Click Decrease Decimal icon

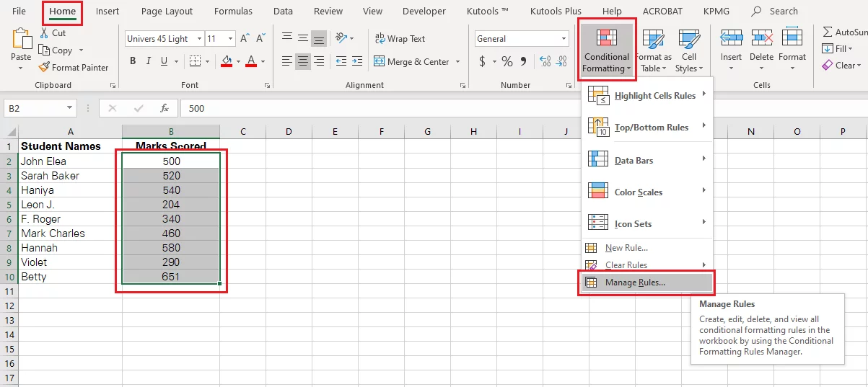coord(563,61)
